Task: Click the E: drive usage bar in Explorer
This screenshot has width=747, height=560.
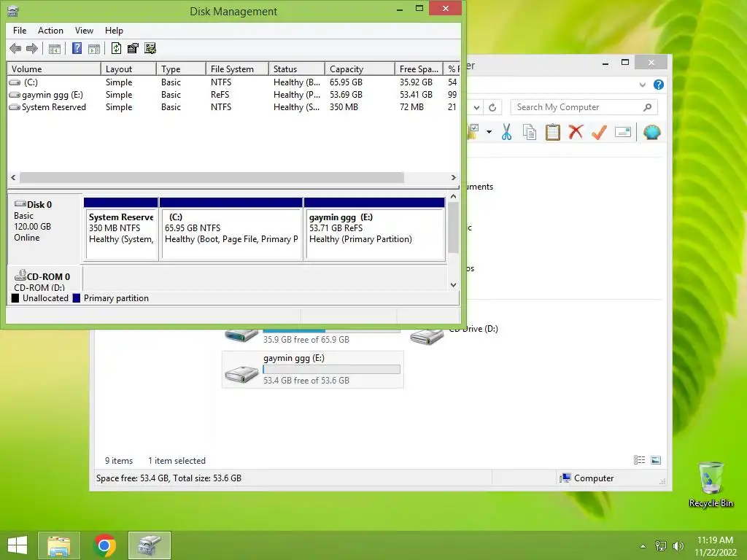Action: click(x=332, y=369)
